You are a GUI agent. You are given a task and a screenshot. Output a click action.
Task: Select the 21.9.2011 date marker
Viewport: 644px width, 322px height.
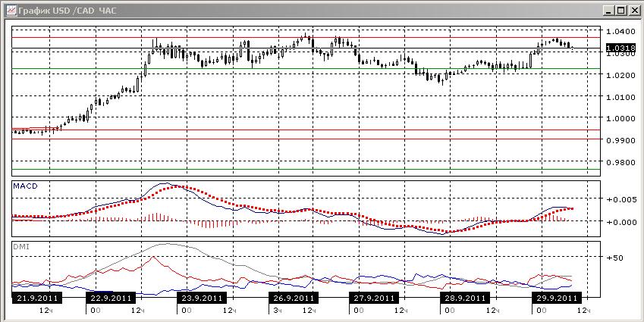37,298
